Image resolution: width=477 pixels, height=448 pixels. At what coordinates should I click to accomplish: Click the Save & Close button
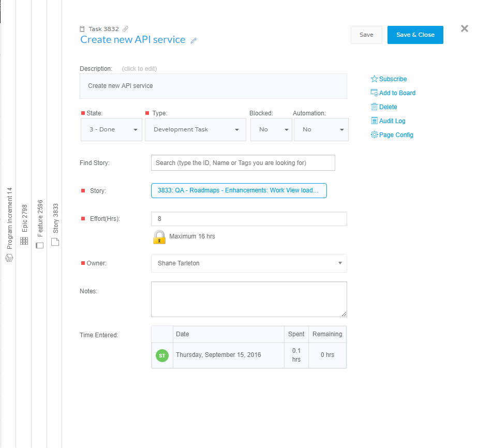coord(415,35)
